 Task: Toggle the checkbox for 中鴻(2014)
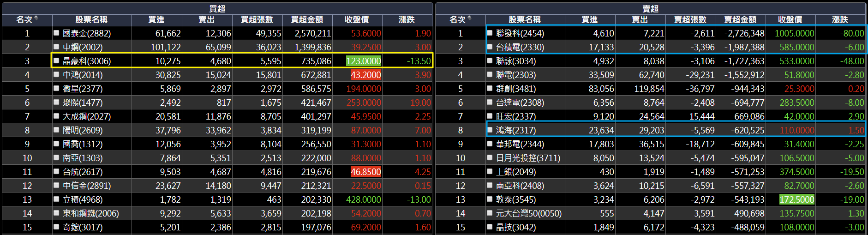pyautogui.click(x=56, y=74)
